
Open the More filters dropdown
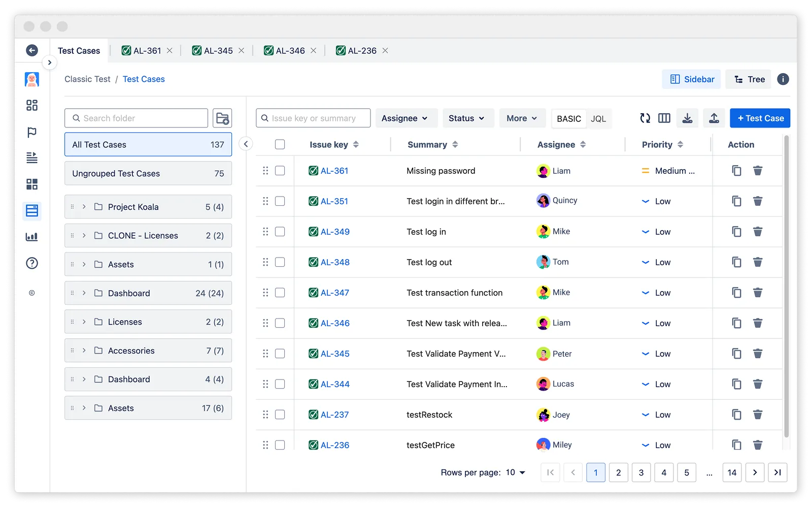click(522, 118)
